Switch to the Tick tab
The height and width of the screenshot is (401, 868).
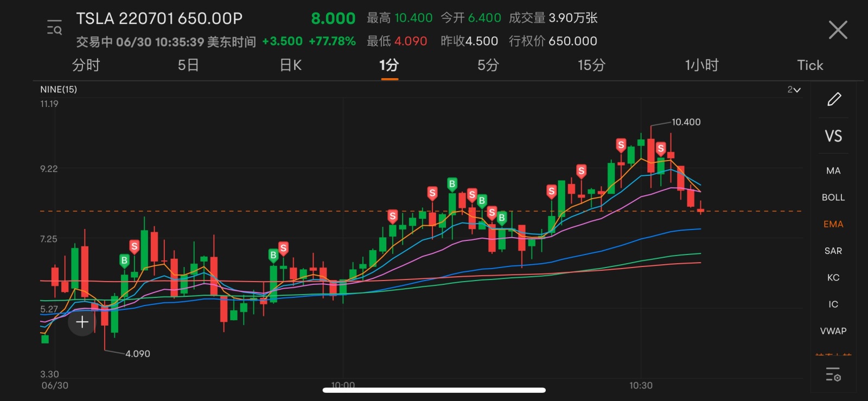(x=810, y=65)
